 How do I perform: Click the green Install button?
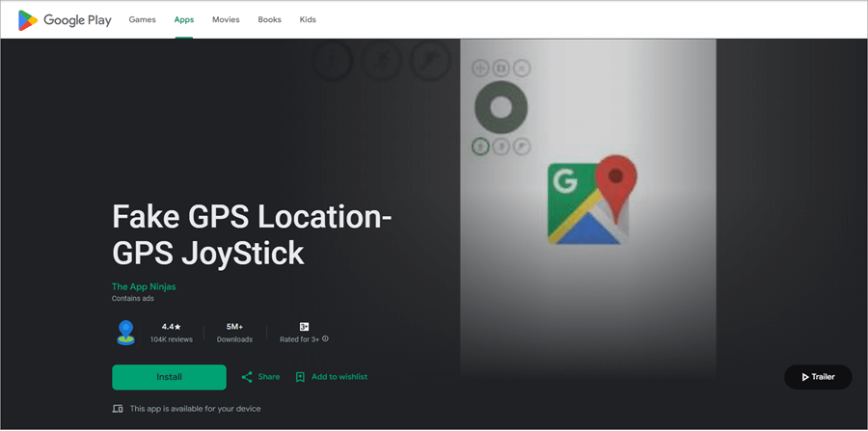coord(169,377)
